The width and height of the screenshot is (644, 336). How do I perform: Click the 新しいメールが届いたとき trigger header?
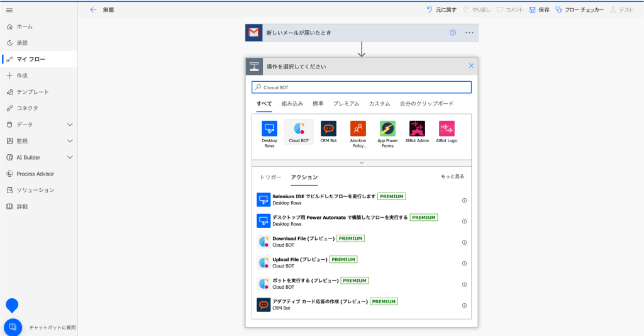click(362, 33)
